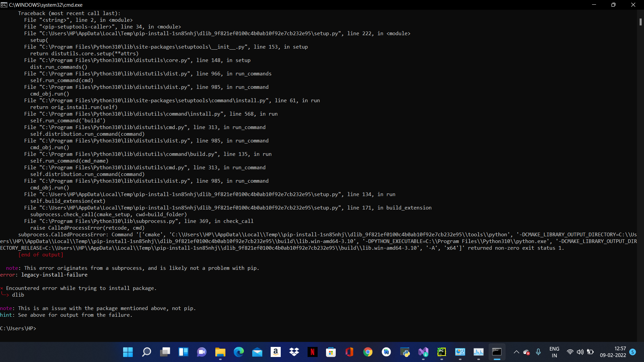Open Task View
Image resolution: width=644 pixels, height=362 pixels.
tap(165, 352)
